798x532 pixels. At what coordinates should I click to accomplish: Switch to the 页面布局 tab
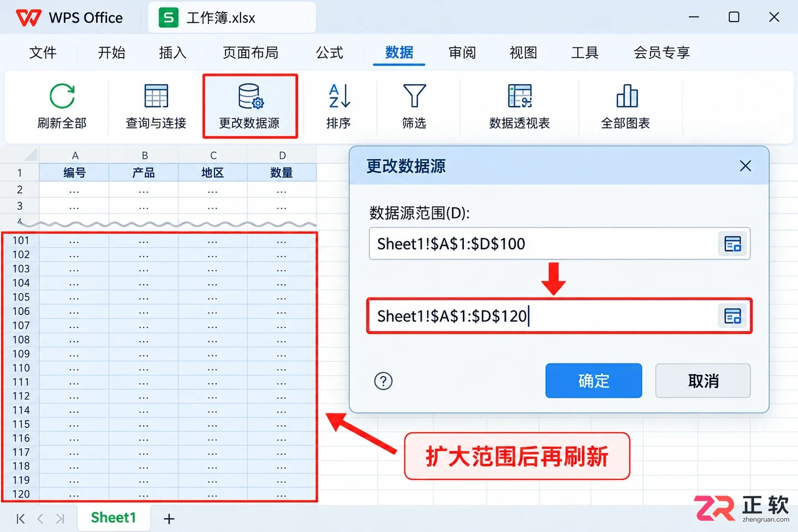click(250, 53)
